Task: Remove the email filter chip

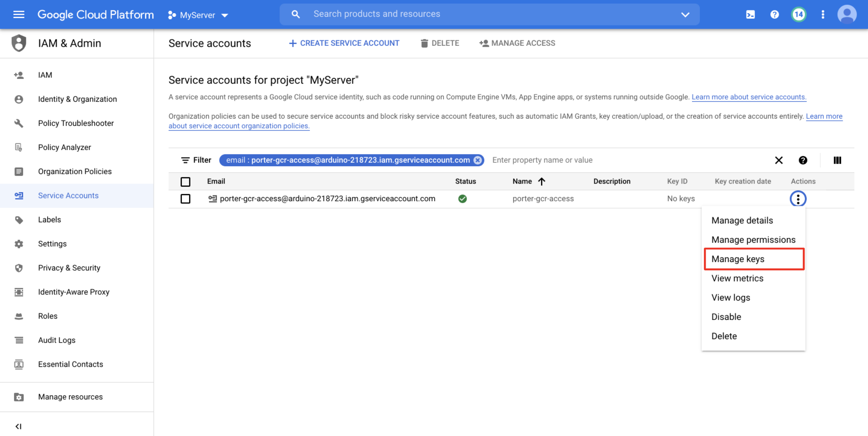Action: click(x=478, y=160)
